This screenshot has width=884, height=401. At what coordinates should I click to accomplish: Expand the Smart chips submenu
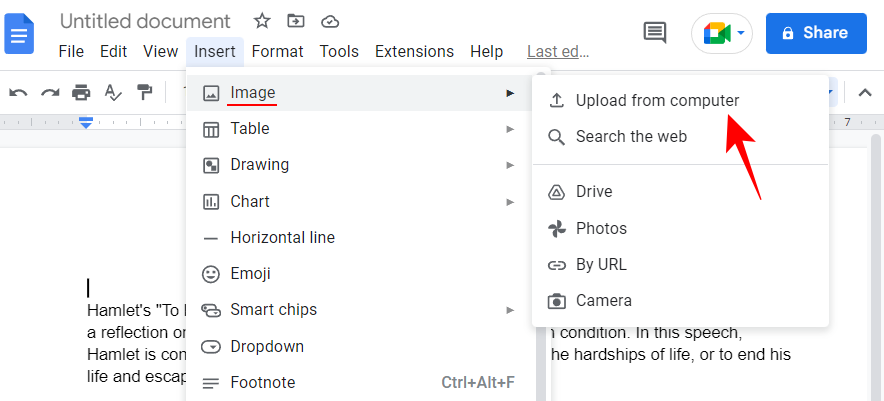coord(359,310)
